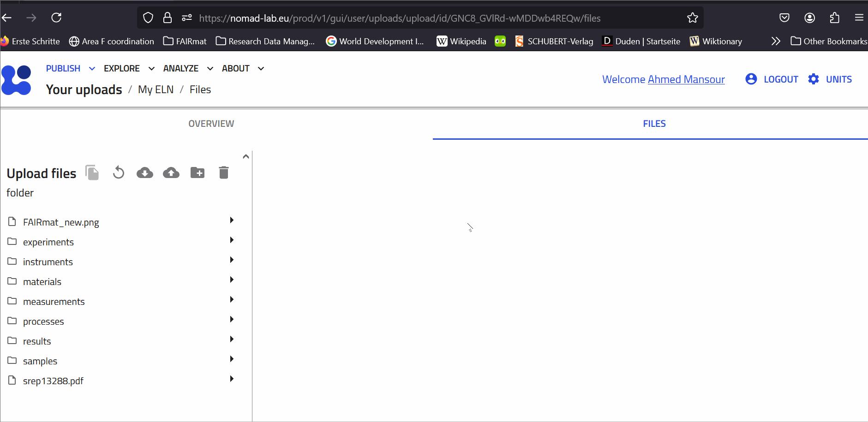Open the ANALYZE dropdown menu

[188, 68]
